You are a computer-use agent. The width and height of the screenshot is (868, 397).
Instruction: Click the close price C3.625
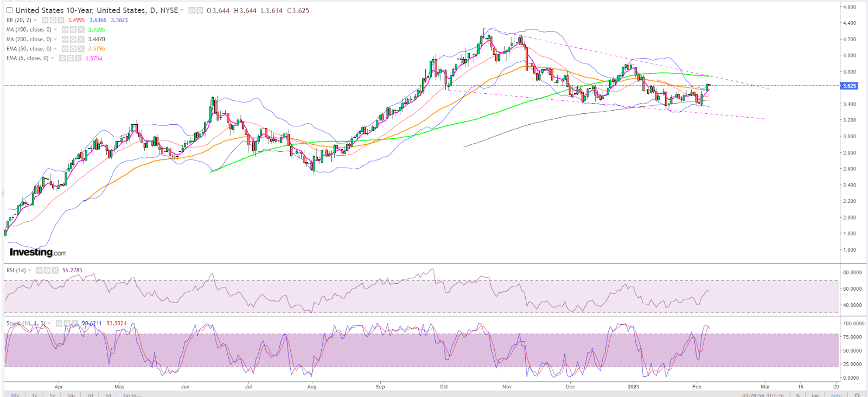(298, 10)
